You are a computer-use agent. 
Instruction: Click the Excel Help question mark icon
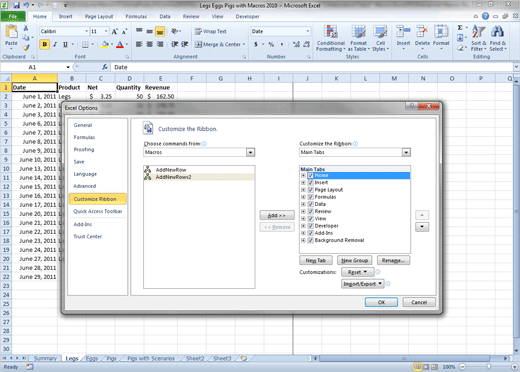pyautogui.click(x=485, y=16)
